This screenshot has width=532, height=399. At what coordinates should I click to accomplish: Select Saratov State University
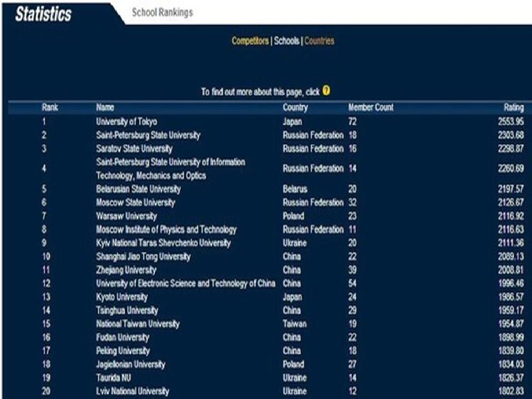pyautogui.click(x=134, y=149)
